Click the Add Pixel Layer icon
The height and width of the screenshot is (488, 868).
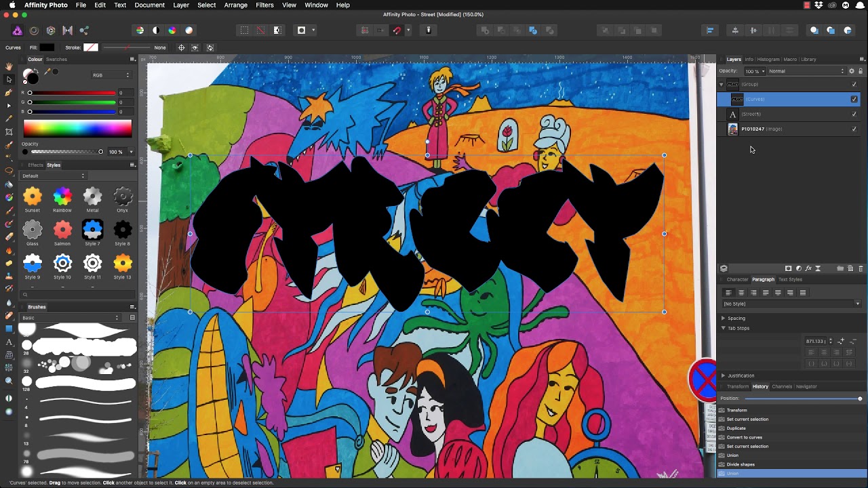(x=850, y=268)
